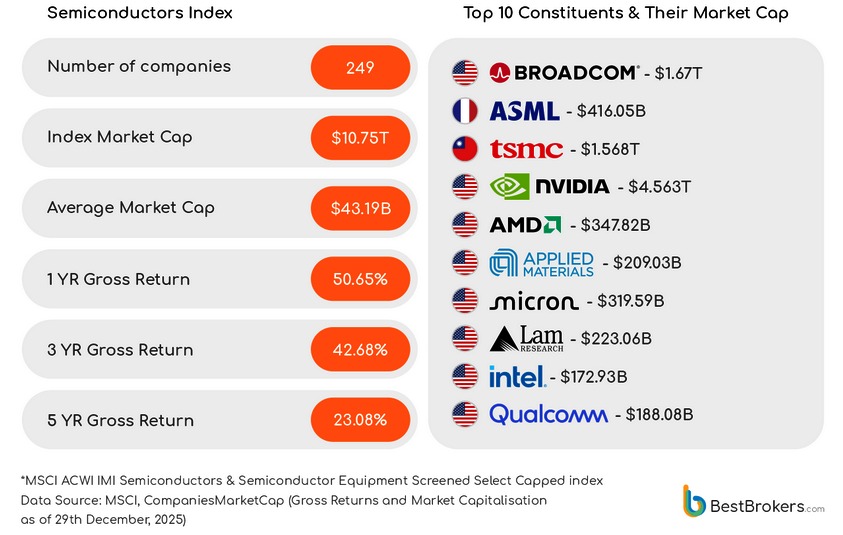Click the AMD logo

(x=524, y=225)
